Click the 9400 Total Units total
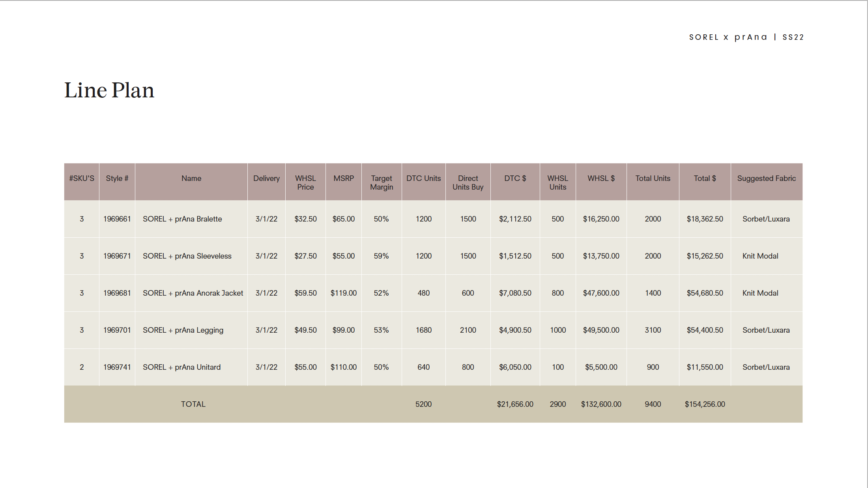This screenshot has height=488, width=868. point(653,404)
